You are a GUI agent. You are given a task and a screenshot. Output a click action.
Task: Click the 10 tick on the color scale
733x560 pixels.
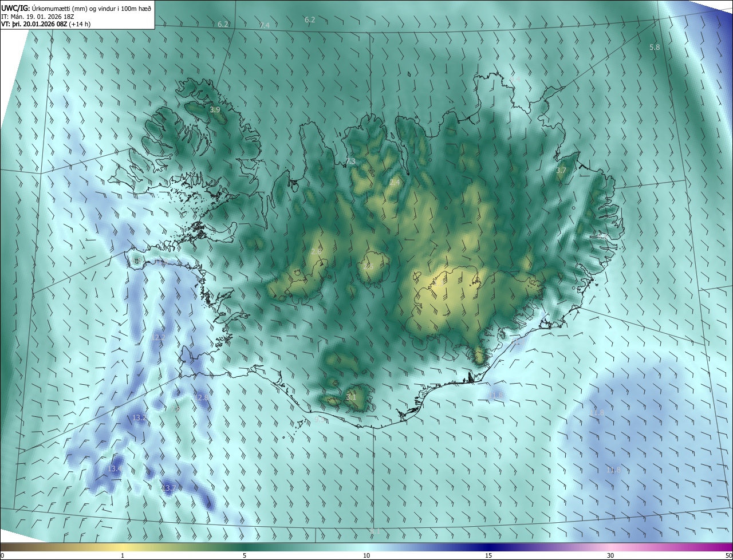tap(366, 556)
